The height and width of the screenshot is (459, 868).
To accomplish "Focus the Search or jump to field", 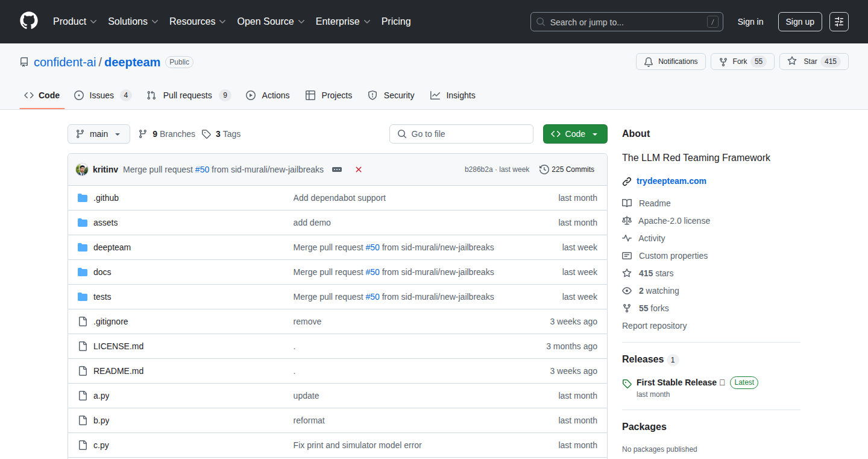I will pyautogui.click(x=627, y=22).
